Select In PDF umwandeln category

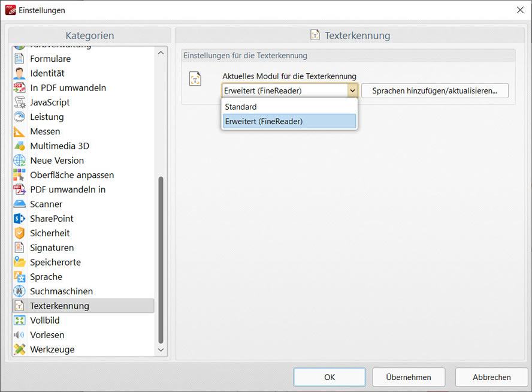[83, 88]
